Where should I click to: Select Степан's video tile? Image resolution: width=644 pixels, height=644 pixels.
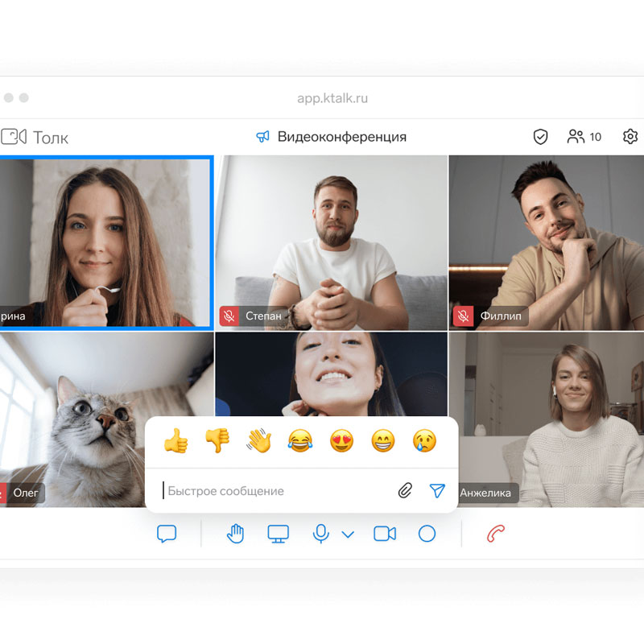[x=331, y=242]
